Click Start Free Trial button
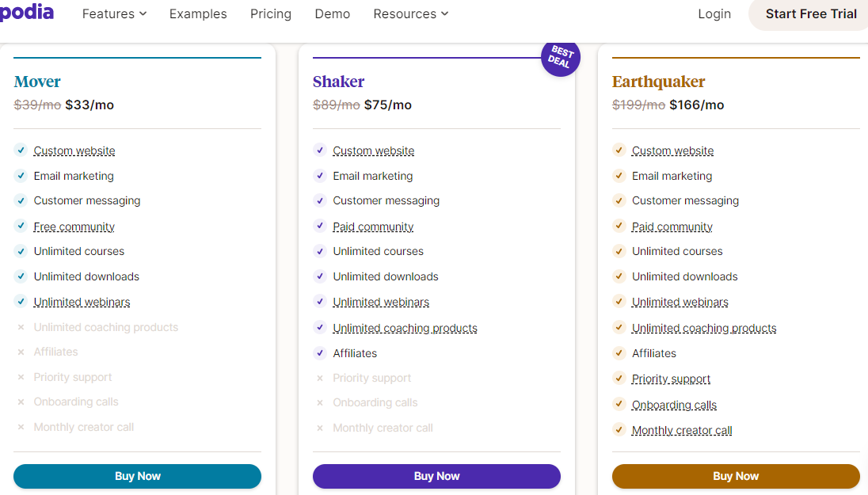 (x=810, y=13)
